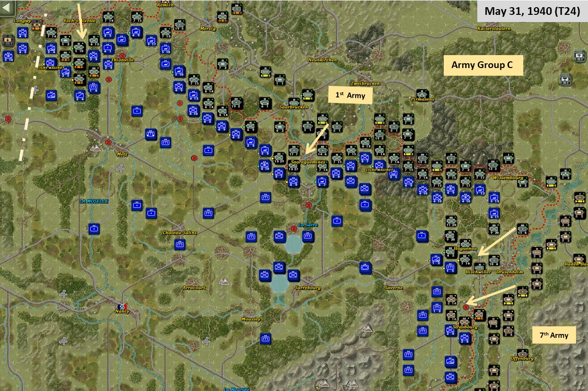Select the blue French unit near Chateau Salins
588x391 pixels.
(180, 244)
